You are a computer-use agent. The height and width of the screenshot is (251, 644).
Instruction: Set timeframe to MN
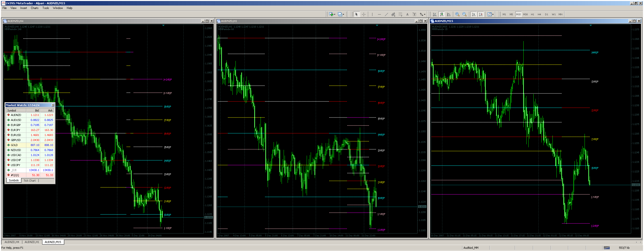[x=560, y=14]
